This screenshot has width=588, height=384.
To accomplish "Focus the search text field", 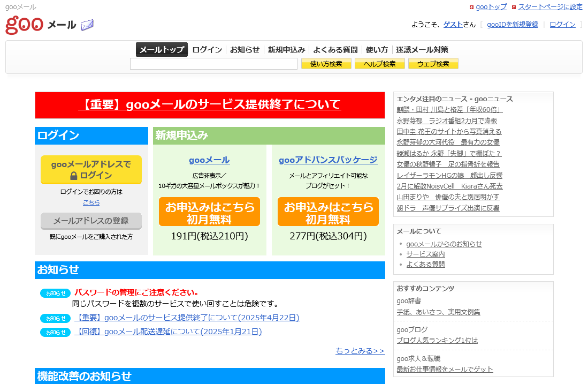I will pos(214,64).
